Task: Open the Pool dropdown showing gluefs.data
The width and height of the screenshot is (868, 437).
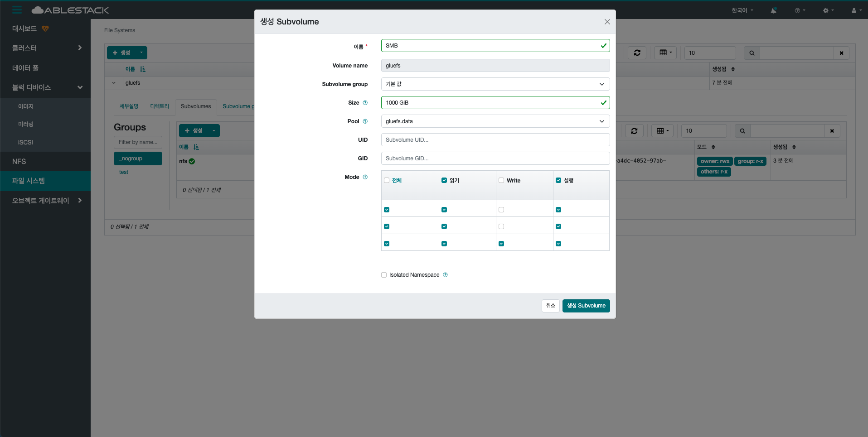Action: (x=495, y=121)
